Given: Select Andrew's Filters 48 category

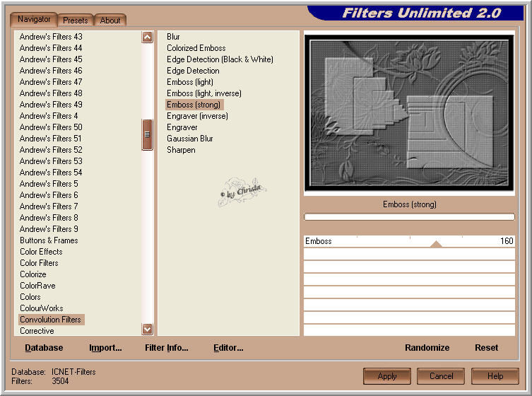Looking at the screenshot, I should point(51,93).
